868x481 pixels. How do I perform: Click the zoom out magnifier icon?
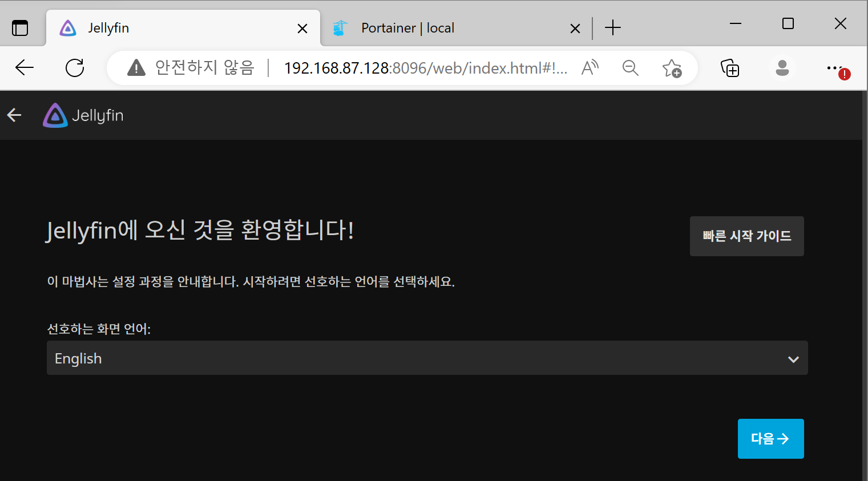(630, 68)
